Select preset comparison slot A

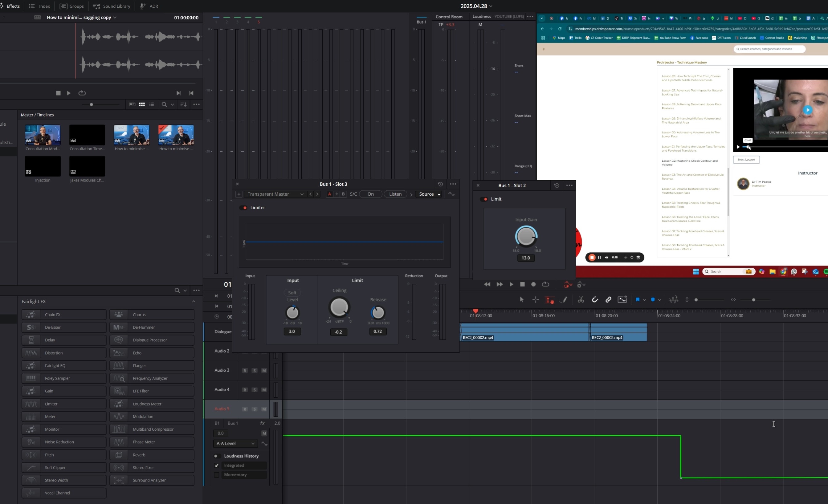coord(329,194)
